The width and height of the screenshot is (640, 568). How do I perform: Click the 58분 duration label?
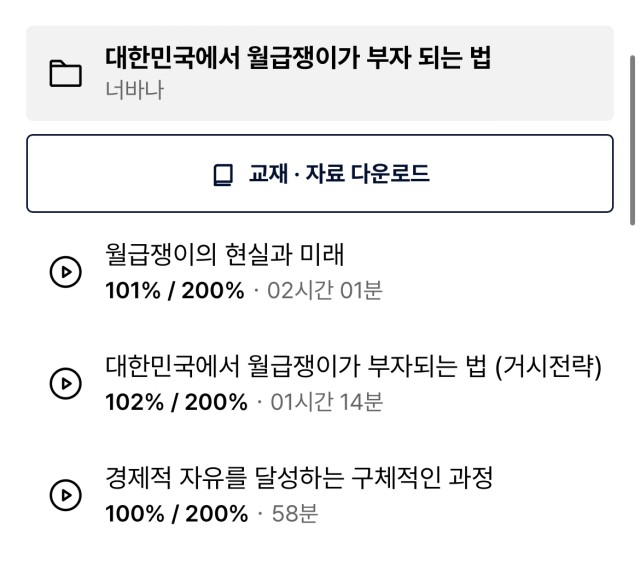(x=295, y=513)
